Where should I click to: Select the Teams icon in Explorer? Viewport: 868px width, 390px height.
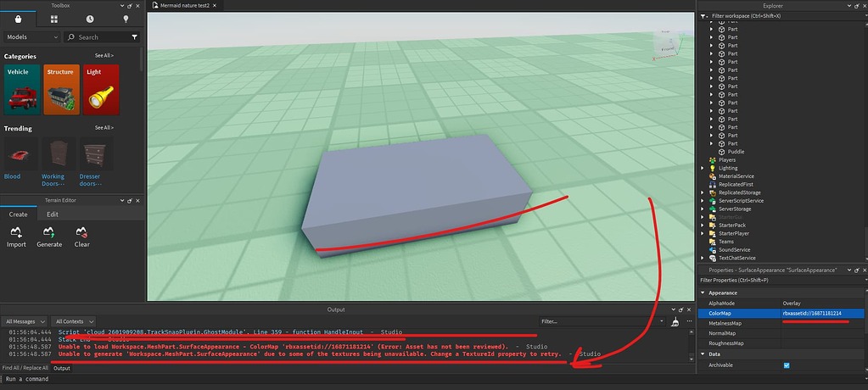click(714, 242)
